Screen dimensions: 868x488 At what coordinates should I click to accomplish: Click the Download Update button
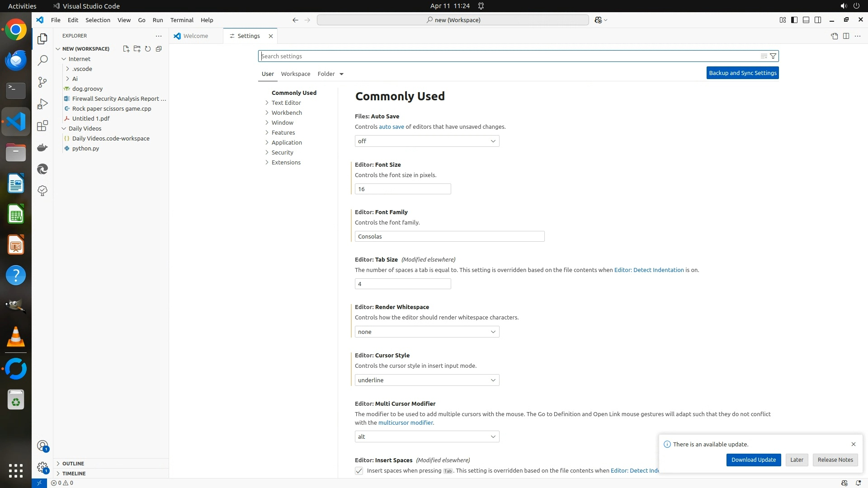[x=753, y=460]
